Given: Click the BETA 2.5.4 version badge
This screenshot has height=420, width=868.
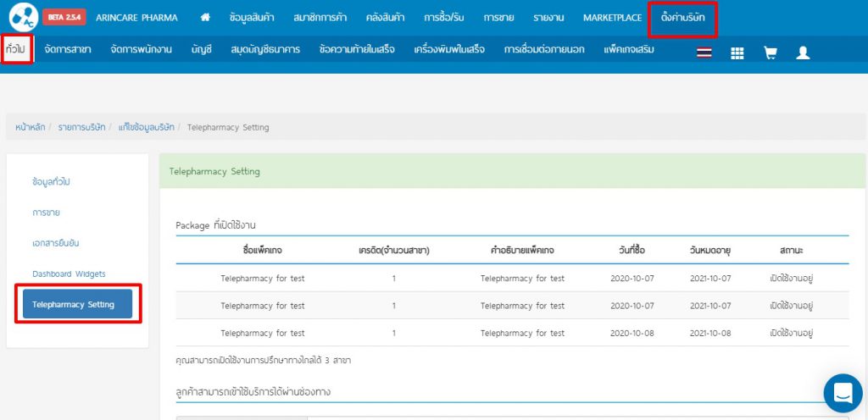Looking at the screenshot, I should (x=64, y=17).
